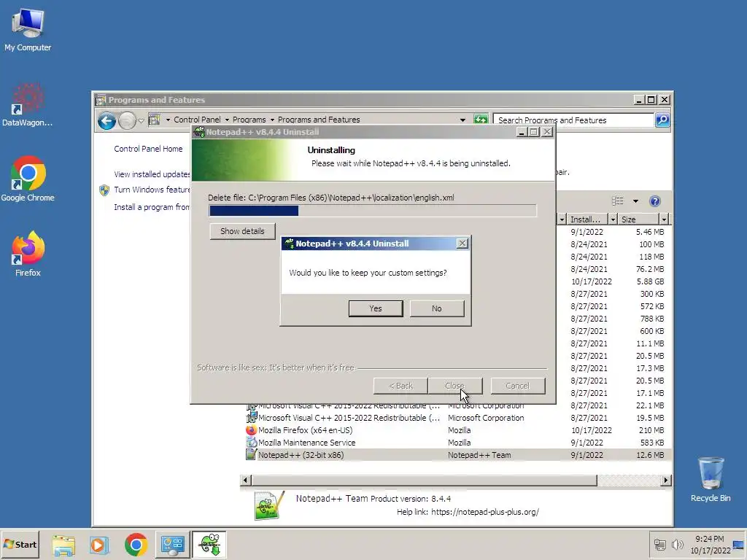The width and height of the screenshot is (747, 560).
Task: Switch to Notepad++ uninstaller taskbar button
Action: (x=209, y=545)
